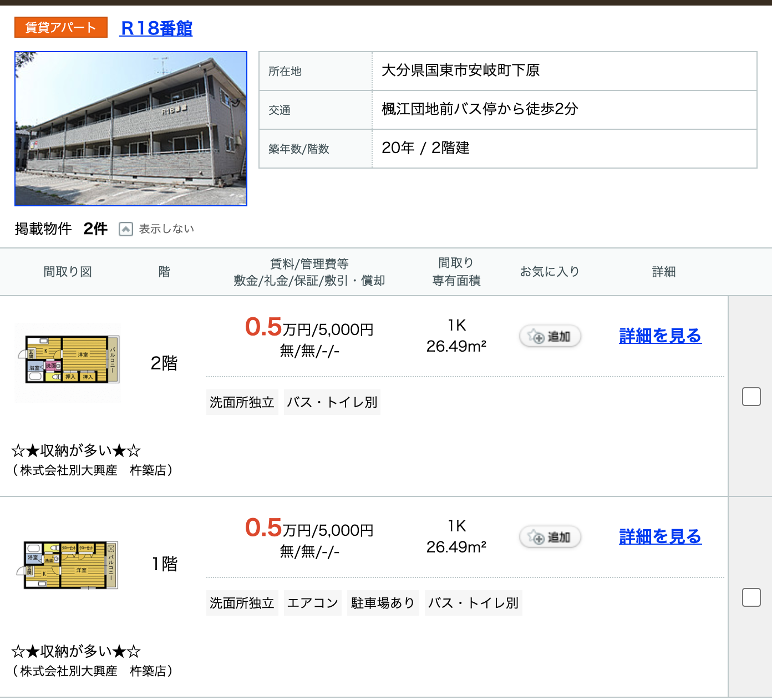772x700 pixels.
Task: Tick the checkbox for the 2階 unit
Action: coord(751,397)
